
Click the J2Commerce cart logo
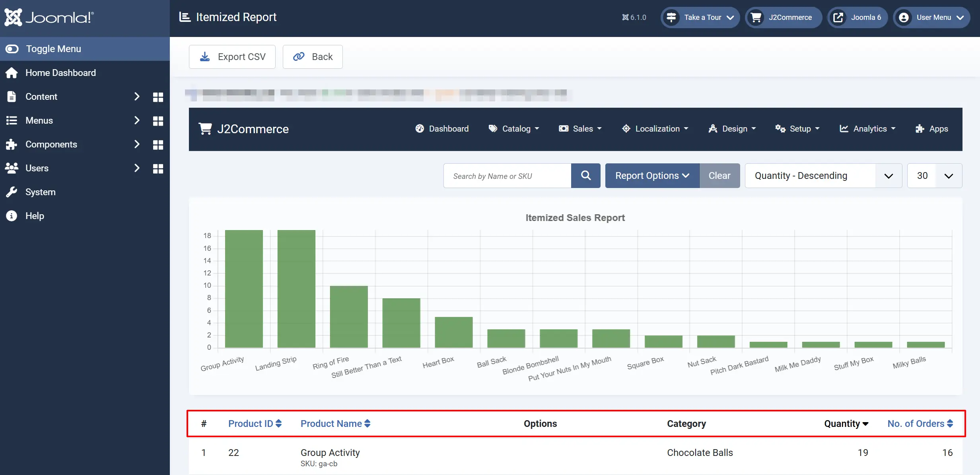click(205, 129)
